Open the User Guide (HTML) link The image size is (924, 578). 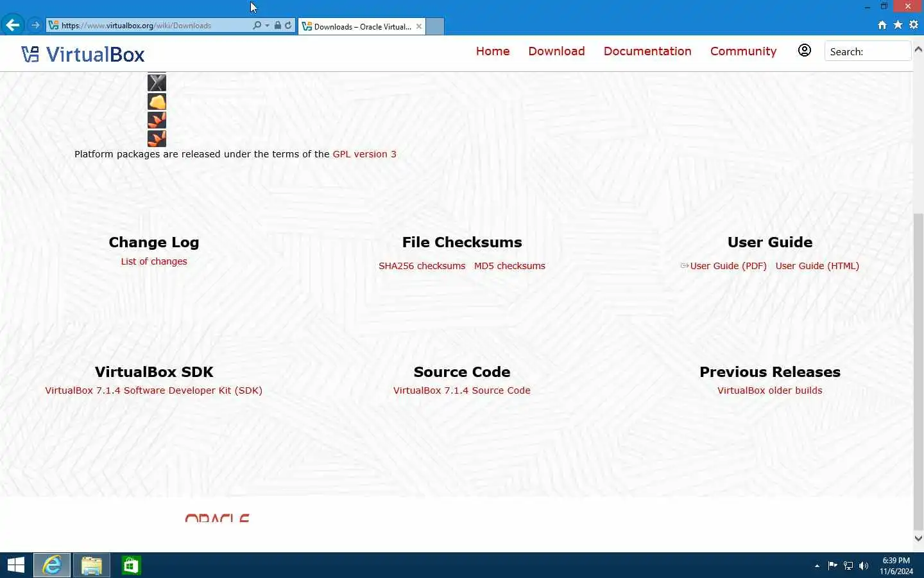(x=817, y=266)
